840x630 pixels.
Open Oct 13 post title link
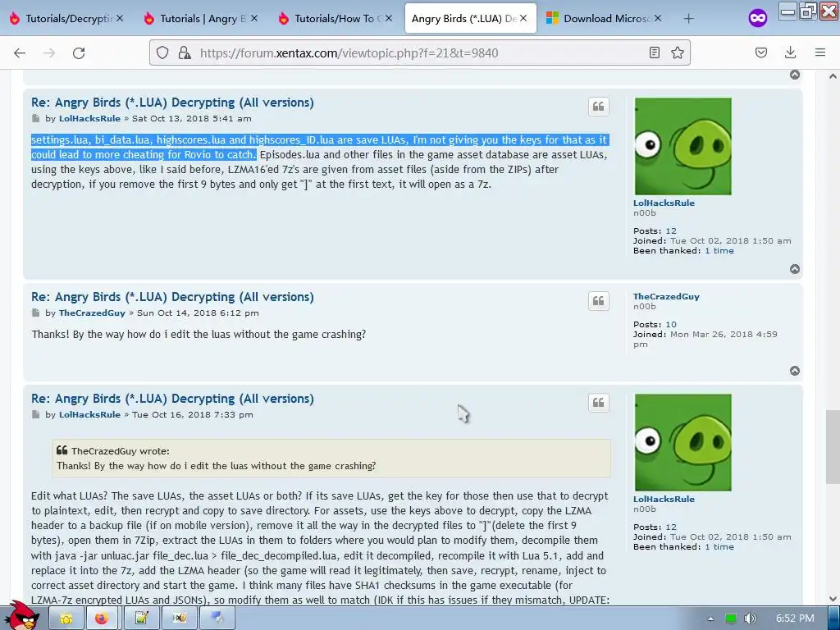(x=172, y=103)
